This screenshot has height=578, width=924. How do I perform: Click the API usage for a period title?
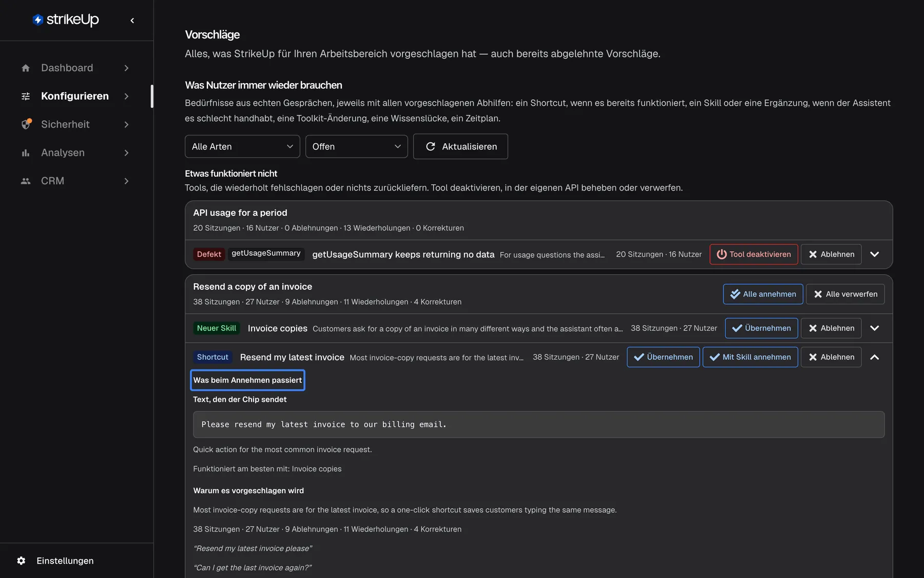point(240,213)
